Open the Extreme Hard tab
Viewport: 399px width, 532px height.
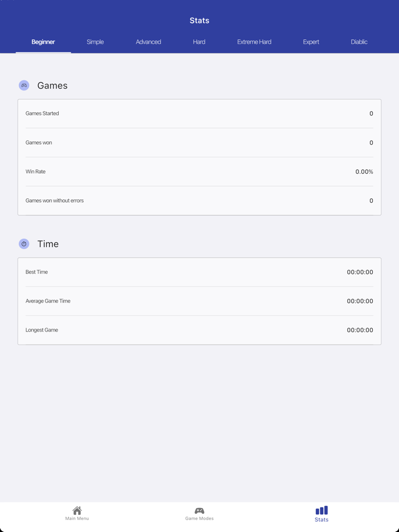pyautogui.click(x=254, y=42)
